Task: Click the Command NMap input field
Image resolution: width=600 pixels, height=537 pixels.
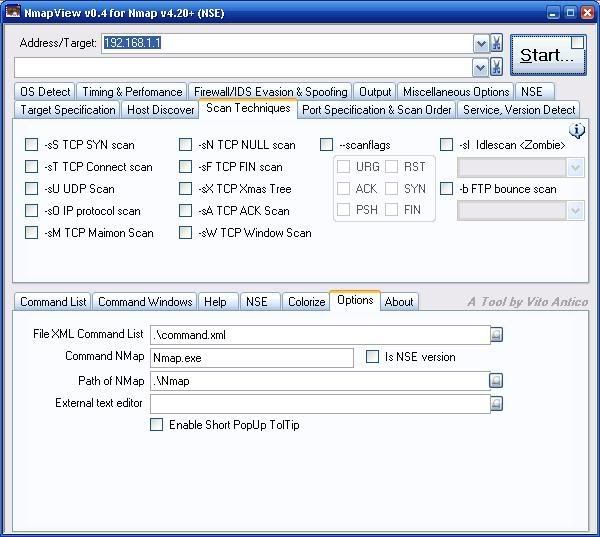Action: point(251,358)
